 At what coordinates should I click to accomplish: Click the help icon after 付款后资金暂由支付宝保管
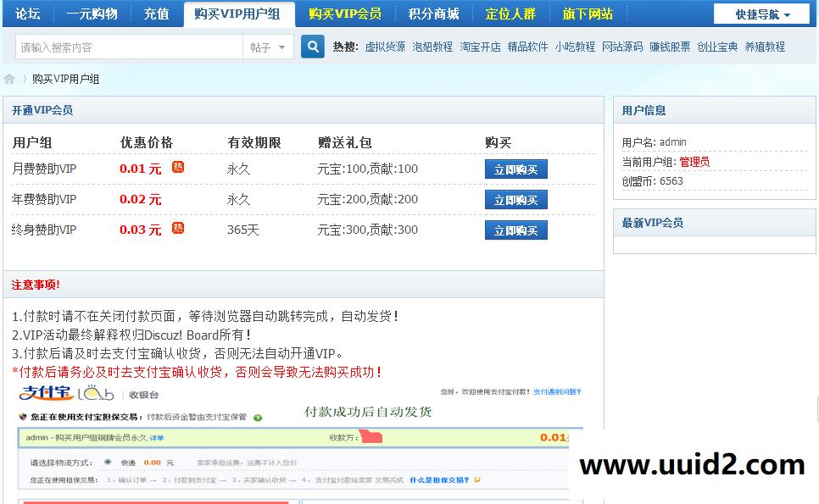pyautogui.click(x=257, y=416)
